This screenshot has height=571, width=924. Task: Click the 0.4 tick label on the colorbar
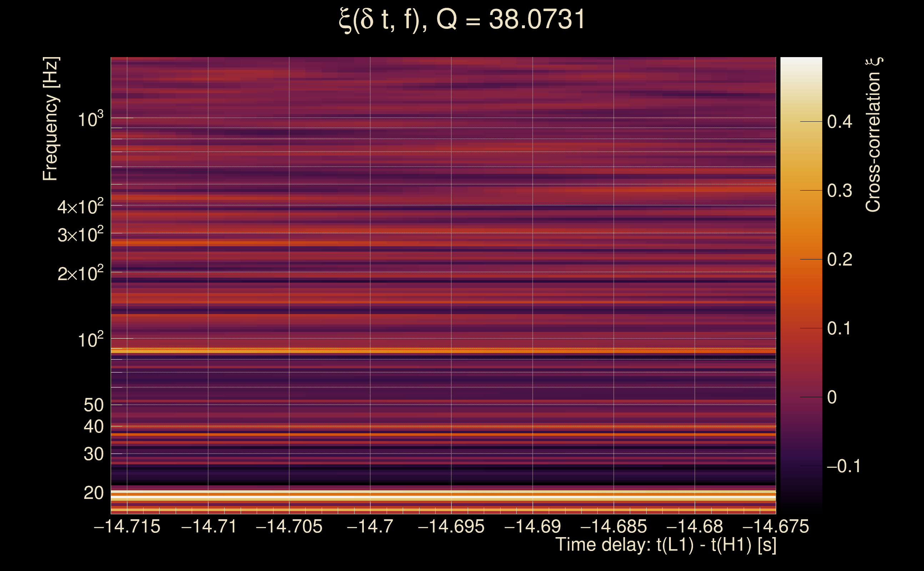839,122
